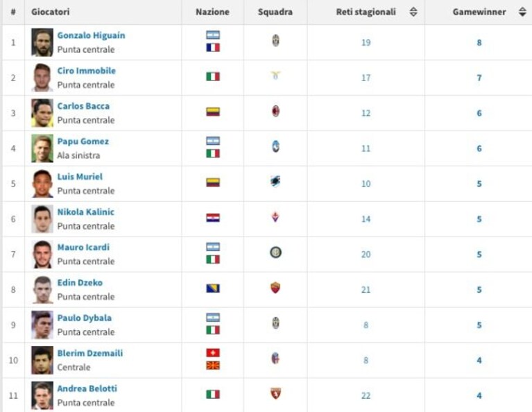This screenshot has height=412, width=532.
Task: Click Inter crest beside Mauro Icardi
Action: point(275,252)
